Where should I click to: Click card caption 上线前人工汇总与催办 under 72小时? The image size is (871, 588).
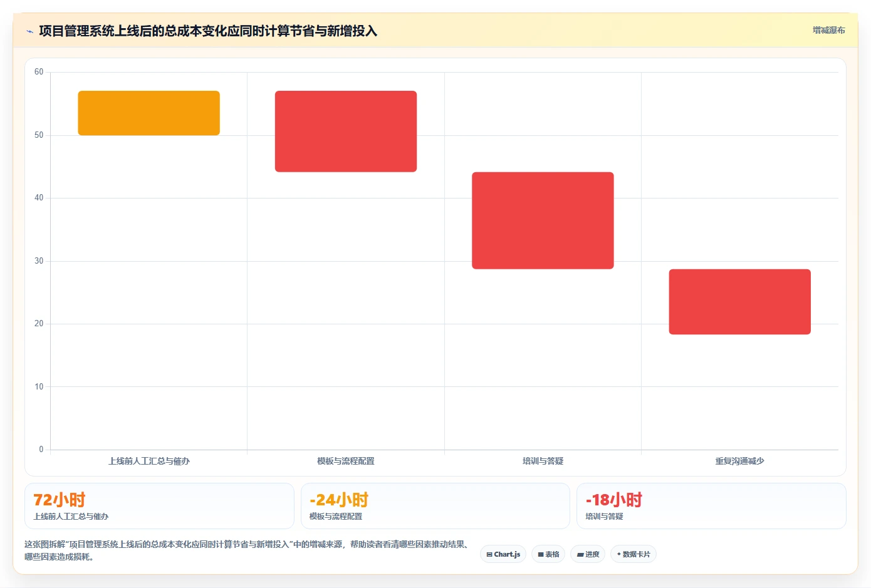pyautogui.click(x=71, y=517)
